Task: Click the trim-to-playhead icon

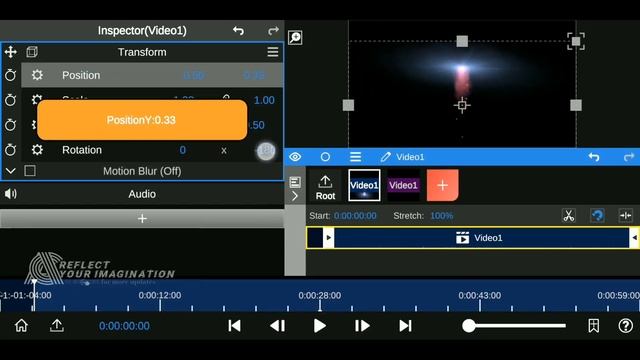Action: coord(625,216)
